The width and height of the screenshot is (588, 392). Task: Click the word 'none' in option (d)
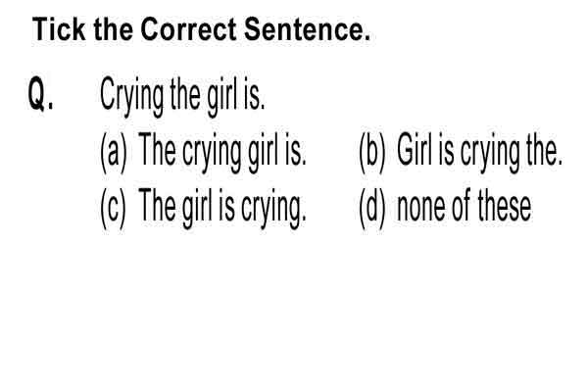(421, 208)
